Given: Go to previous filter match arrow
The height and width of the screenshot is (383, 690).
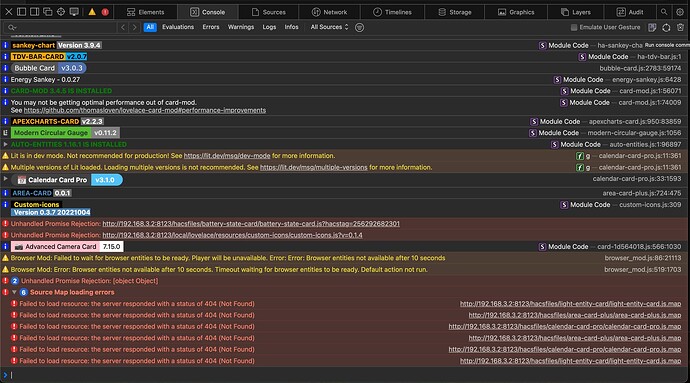Looking at the screenshot, I should (123, 27).
